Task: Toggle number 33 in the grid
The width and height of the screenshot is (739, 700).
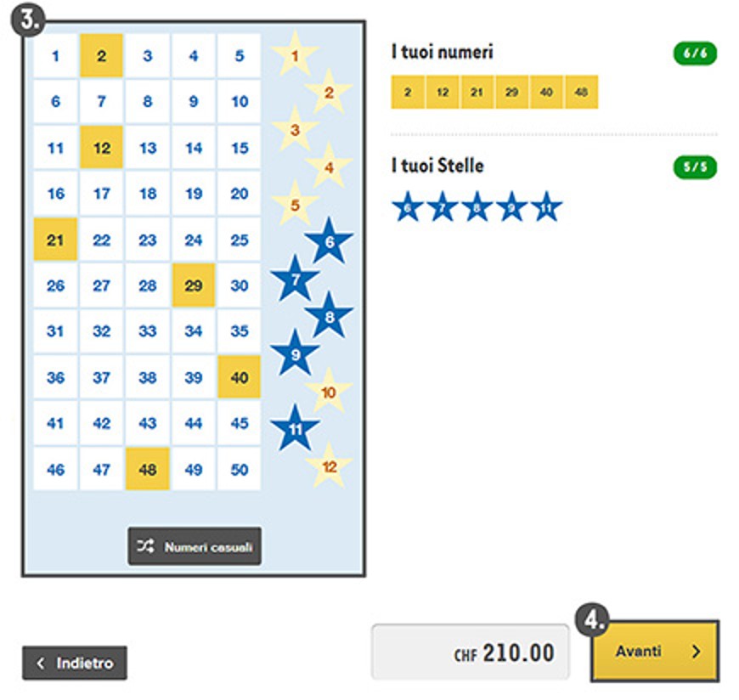Action: pos(148,331)
